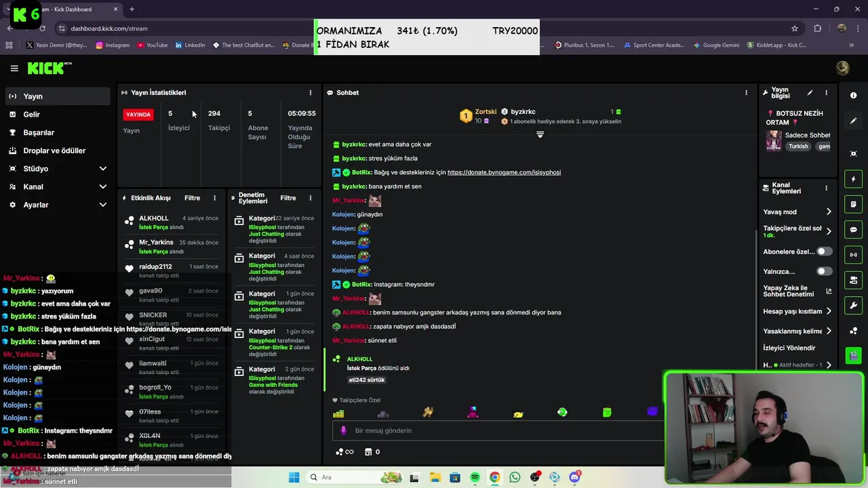Collapse the pinned gift leaderboard arrow in chat
Screen dimensions: 868x488
(x=540, y=134)
